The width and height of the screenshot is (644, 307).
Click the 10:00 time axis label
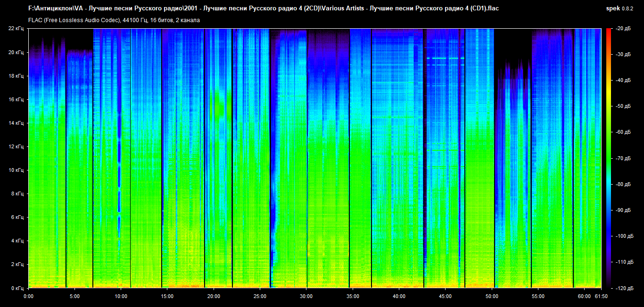(x=121, y=297)
